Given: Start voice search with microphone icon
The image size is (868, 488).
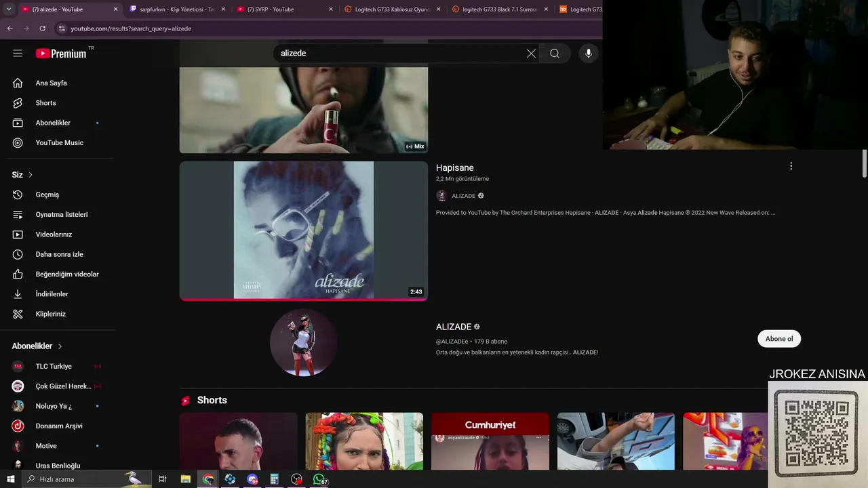Looking at the screenshot, I should 589,54.
